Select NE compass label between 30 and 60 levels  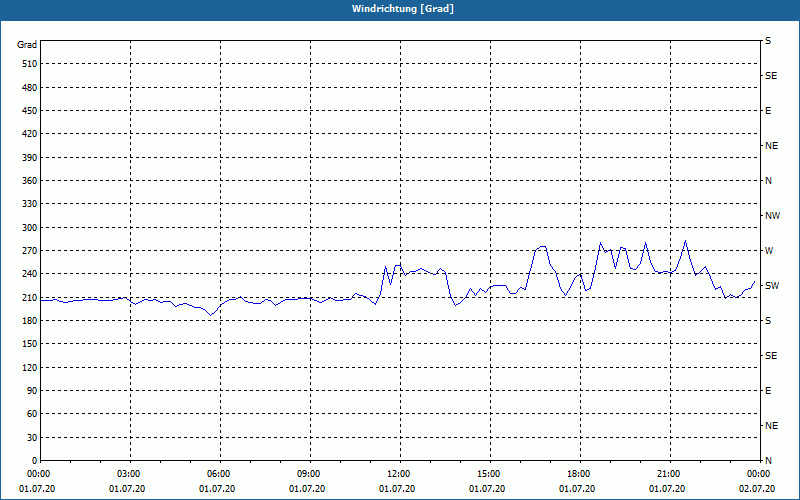pyautogui.click(x=771, y=426)
